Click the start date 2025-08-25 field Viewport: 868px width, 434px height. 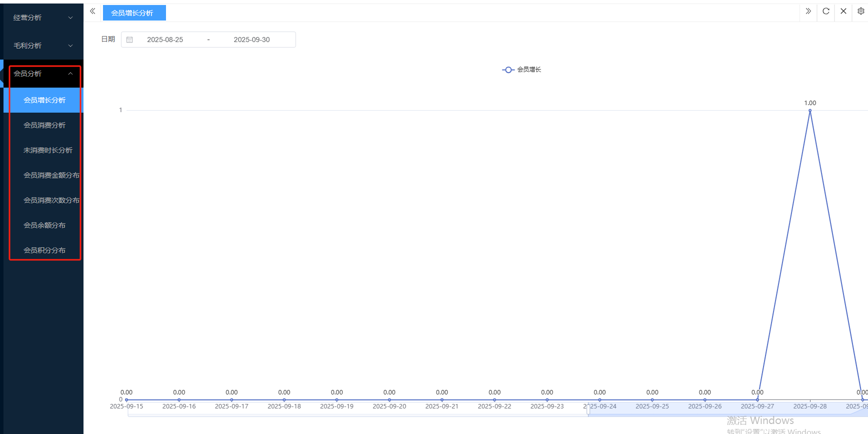165,40
